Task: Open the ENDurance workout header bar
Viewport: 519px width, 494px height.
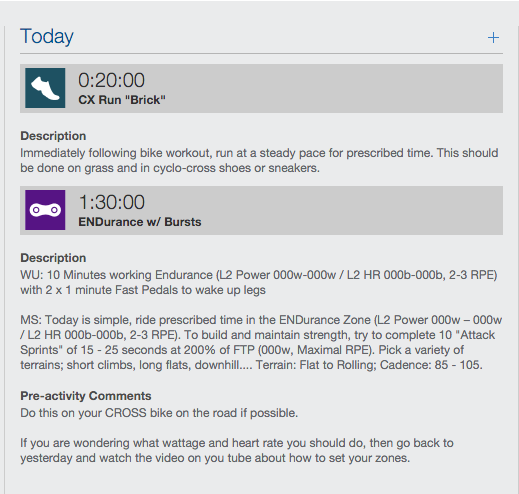Action: [261, 210]
